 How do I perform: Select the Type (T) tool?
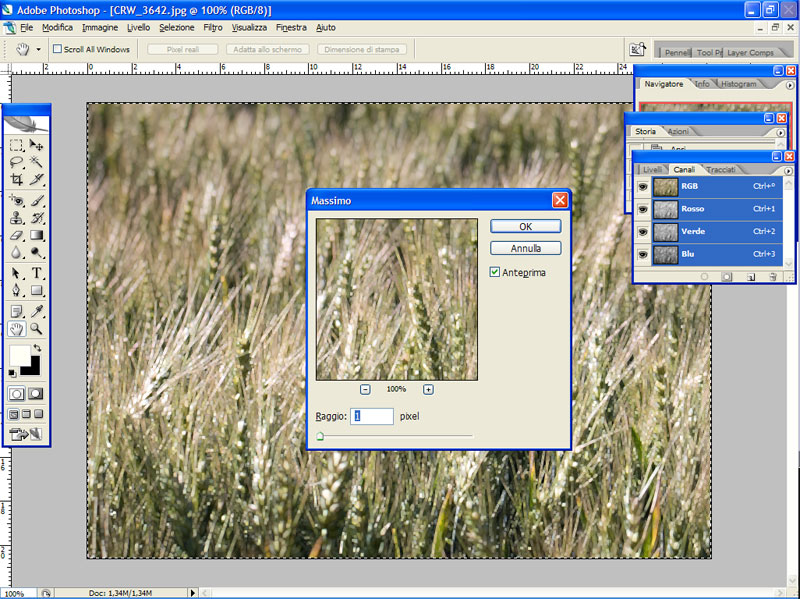(x=37, y=273)
